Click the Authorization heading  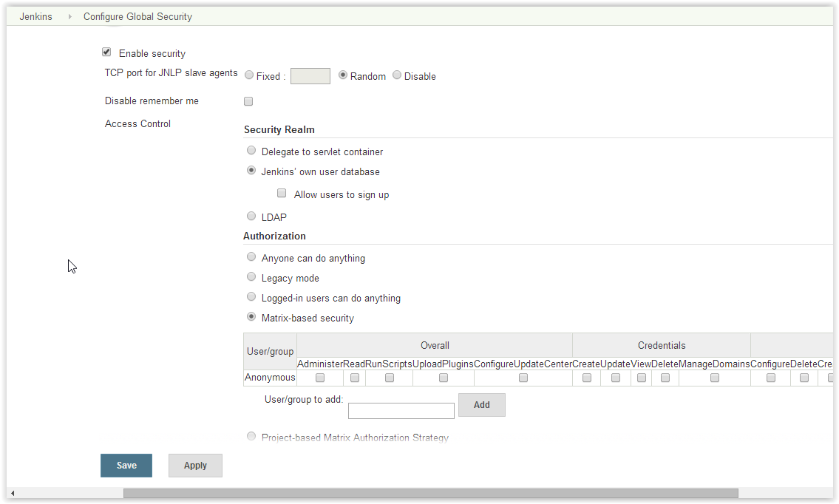[274, 236]
